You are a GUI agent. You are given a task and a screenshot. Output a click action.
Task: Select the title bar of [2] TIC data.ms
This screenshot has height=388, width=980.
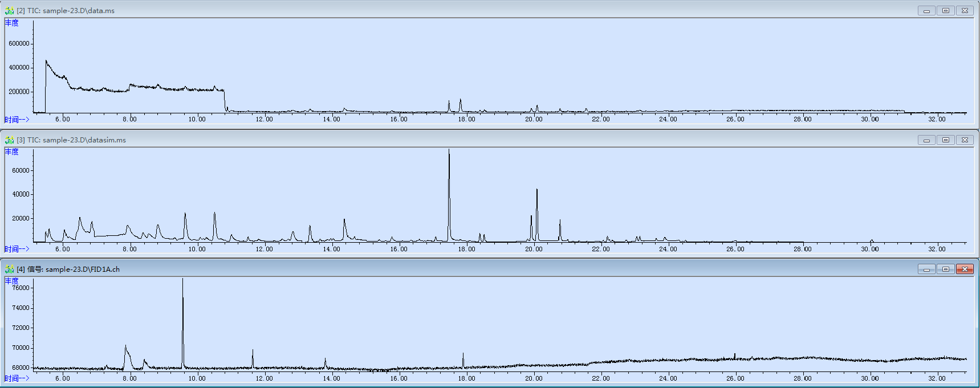[456, 11]
